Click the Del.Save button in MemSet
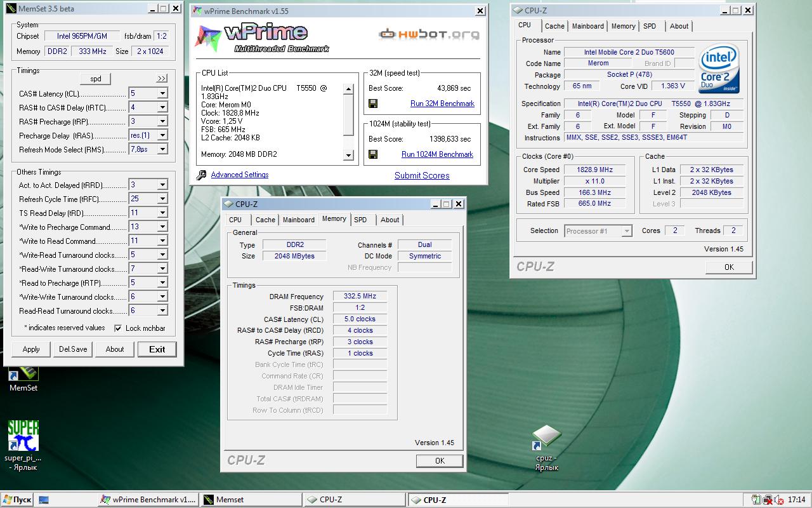Image resolution: width=812 pixels, height=508 pixels. click(x=73, y=349)
